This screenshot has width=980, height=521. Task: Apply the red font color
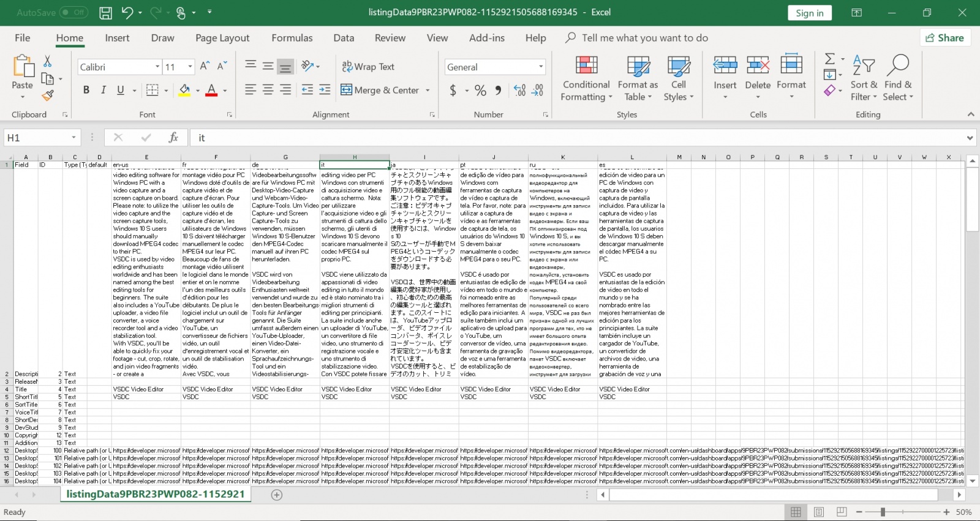pos(212,90)
